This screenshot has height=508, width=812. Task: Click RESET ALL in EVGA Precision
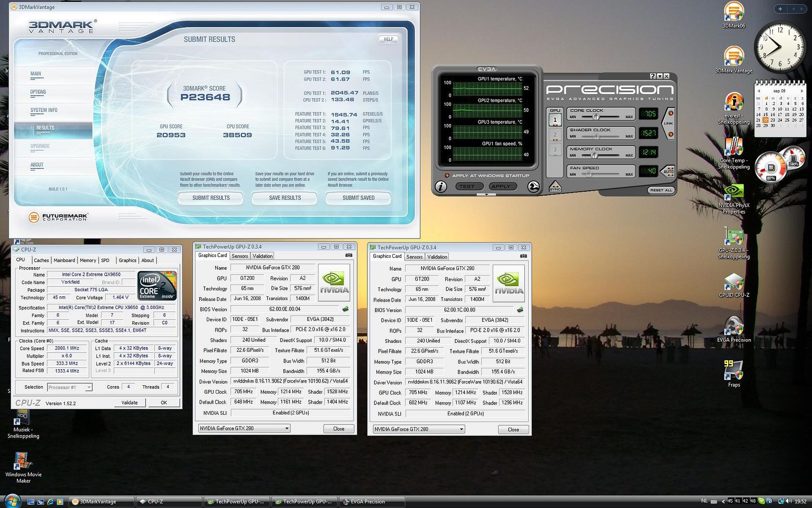pyautogui.click(x=661, y=190)
